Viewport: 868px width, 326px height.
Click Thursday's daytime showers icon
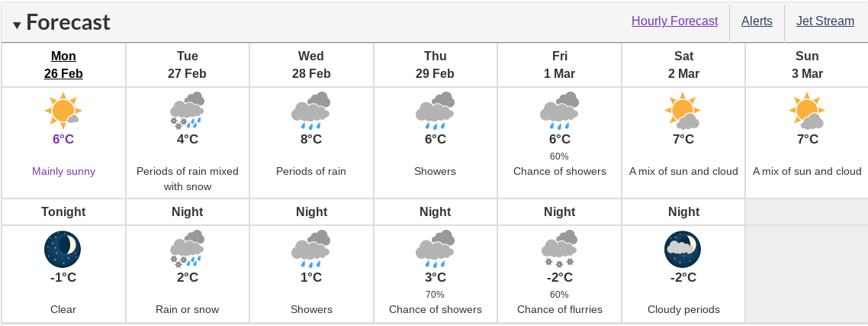[435, 110]
